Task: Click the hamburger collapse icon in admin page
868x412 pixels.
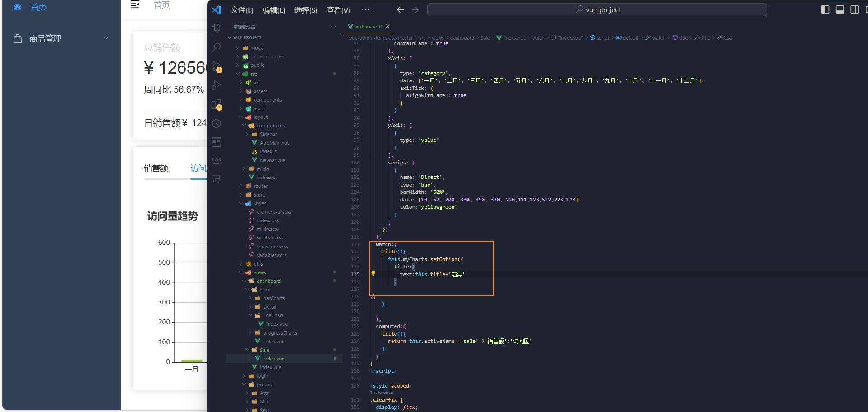Action: (135, 5)
